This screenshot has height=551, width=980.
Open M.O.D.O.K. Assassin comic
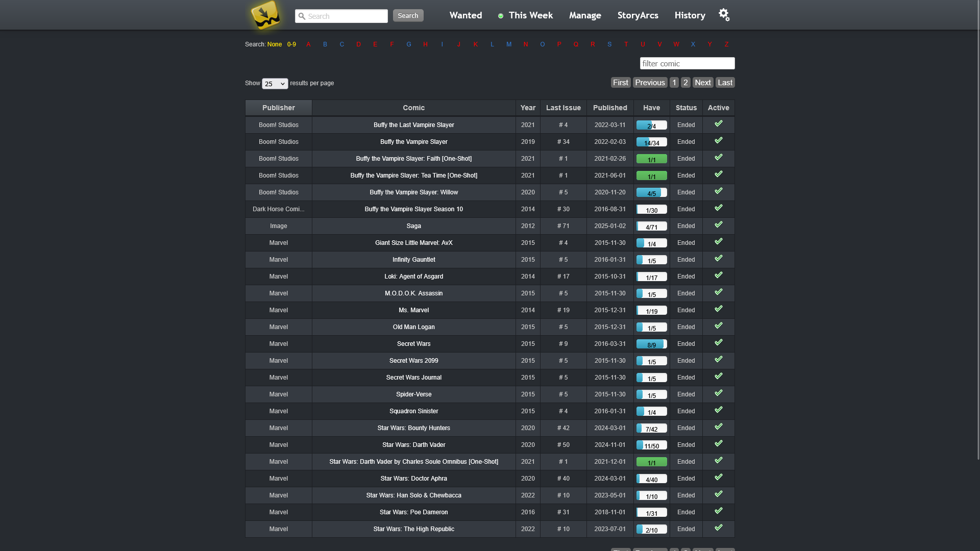coord(413,293)
